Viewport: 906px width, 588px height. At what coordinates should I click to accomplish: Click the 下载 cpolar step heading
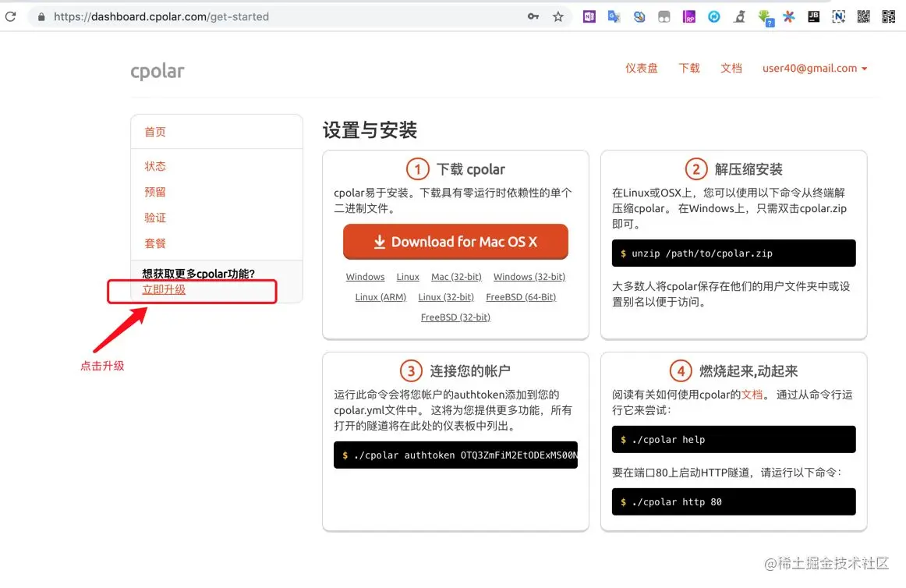click(x=470, y=169)
